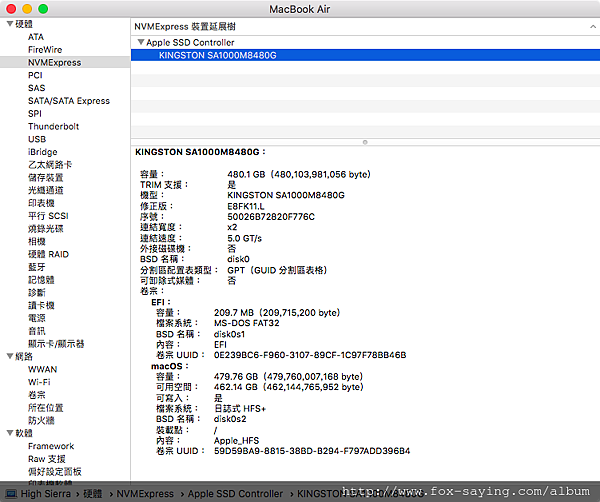Viewport: 600px width, 502px height.
Task: Select FireWire in the sidebar
Action: tap(45, 50)
